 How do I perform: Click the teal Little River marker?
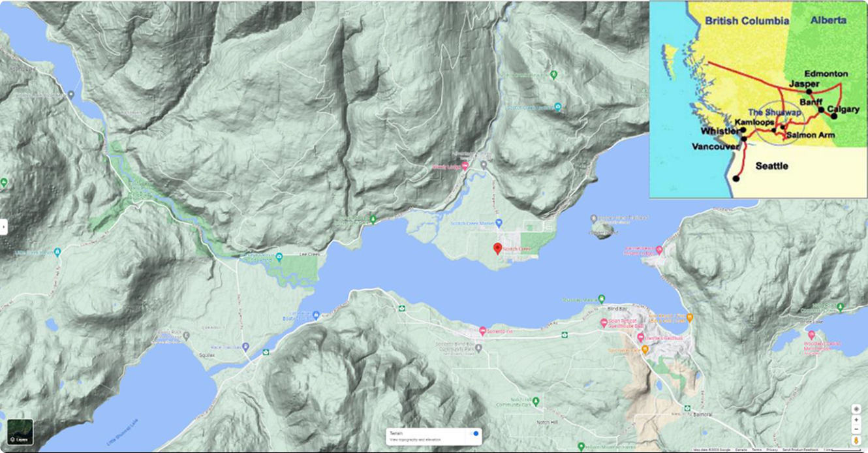tap(57, 252)
